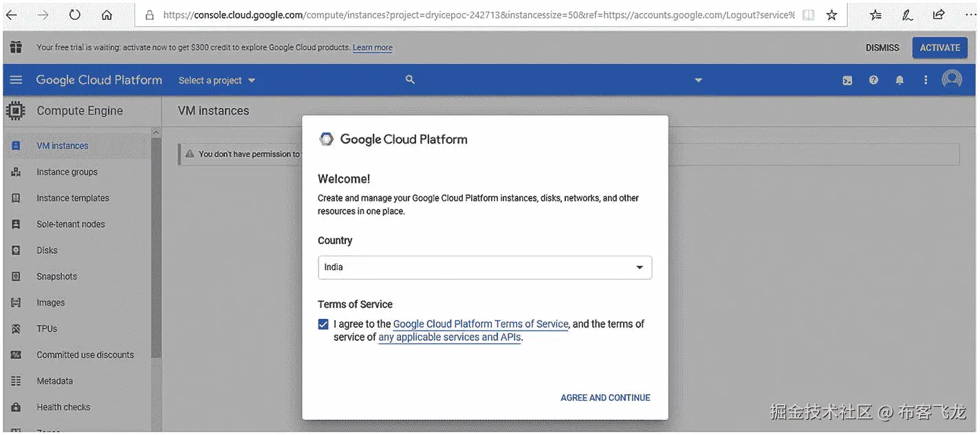Open the three-dot settings menu in header
This screenshot has width=980, height=435.
926,80
